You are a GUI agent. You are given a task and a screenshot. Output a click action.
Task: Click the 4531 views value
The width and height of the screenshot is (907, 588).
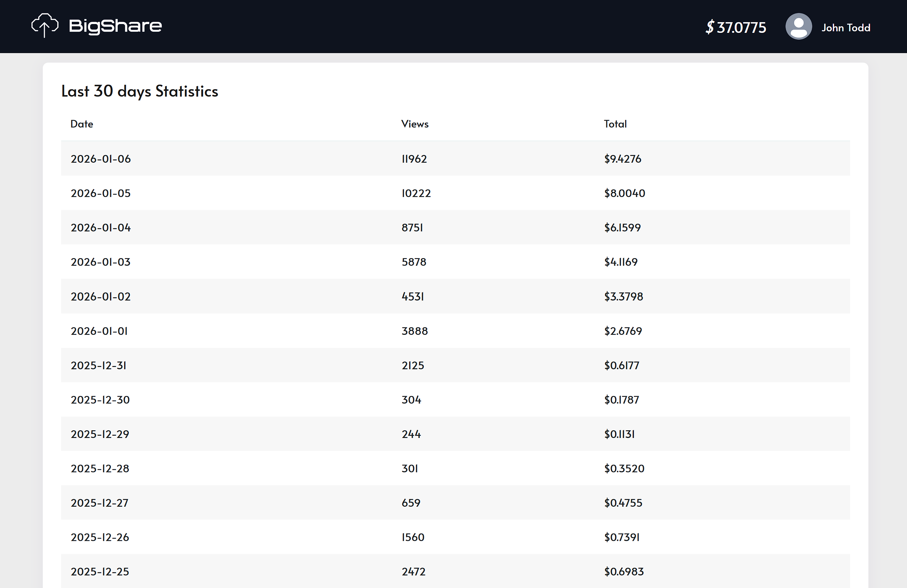pyautogui.click(x=413, y=297)
